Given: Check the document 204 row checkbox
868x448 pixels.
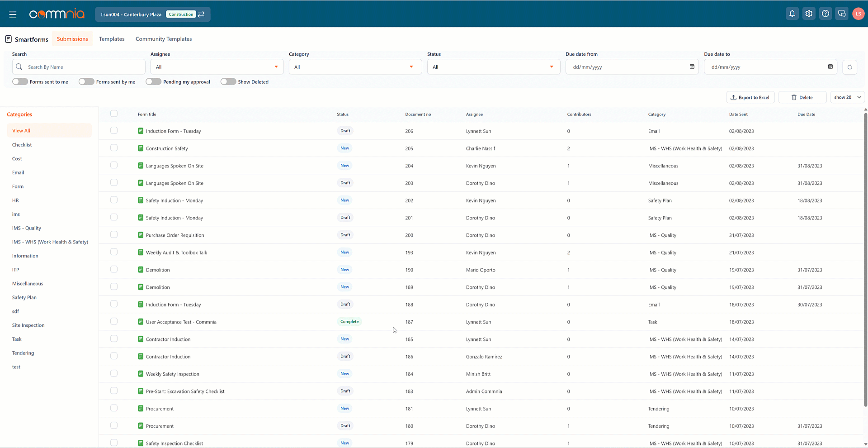Looking at the screenshot, I should click(x=114, y=165).
